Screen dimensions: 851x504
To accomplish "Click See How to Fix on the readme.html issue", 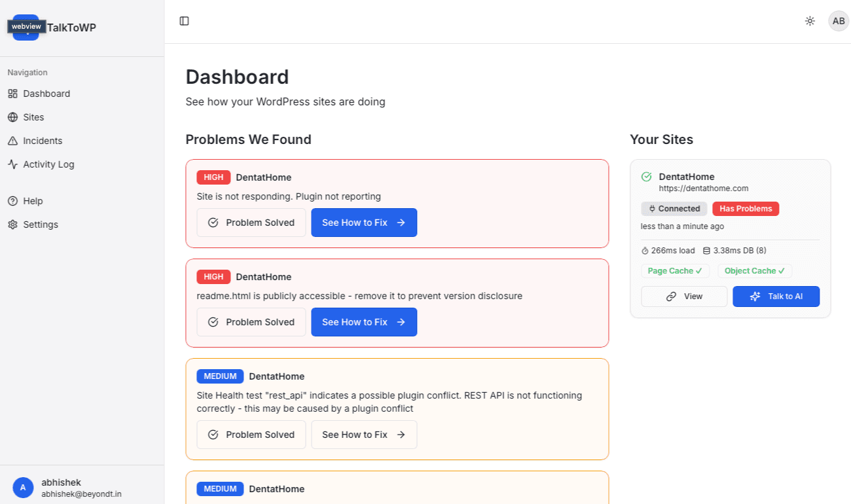I will 364,321.
